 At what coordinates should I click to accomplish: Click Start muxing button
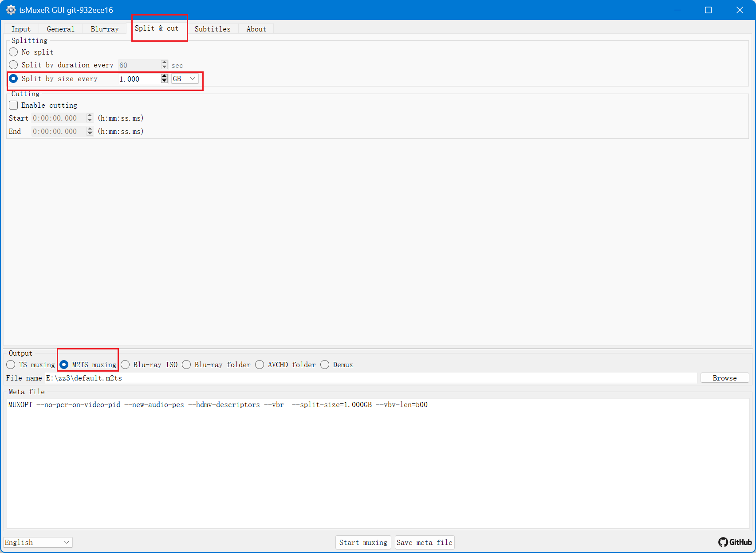click(363, 542)
